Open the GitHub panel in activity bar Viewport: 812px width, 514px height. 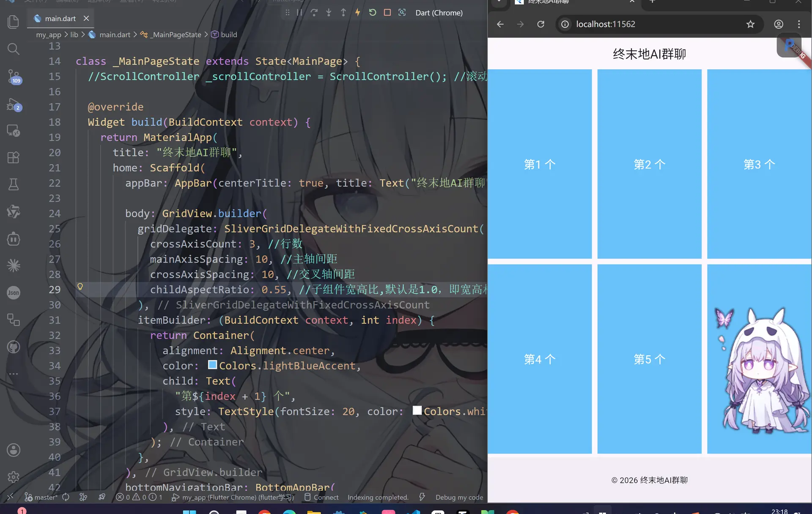click(x=14, y=347)
